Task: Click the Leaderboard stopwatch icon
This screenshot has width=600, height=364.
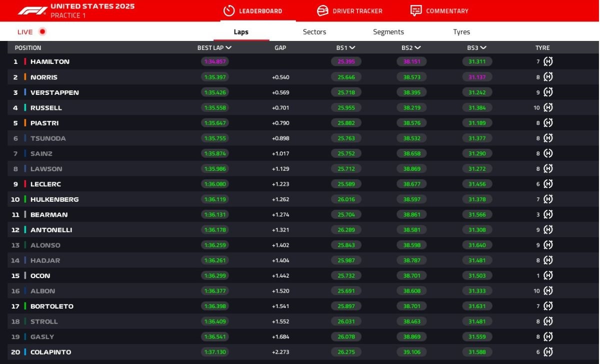Action: (229, 10)
